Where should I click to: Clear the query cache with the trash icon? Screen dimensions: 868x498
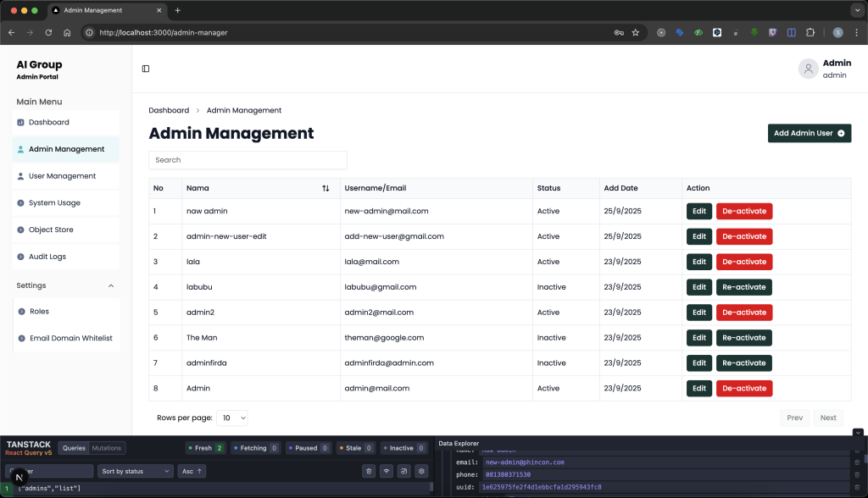pos(368,471)
